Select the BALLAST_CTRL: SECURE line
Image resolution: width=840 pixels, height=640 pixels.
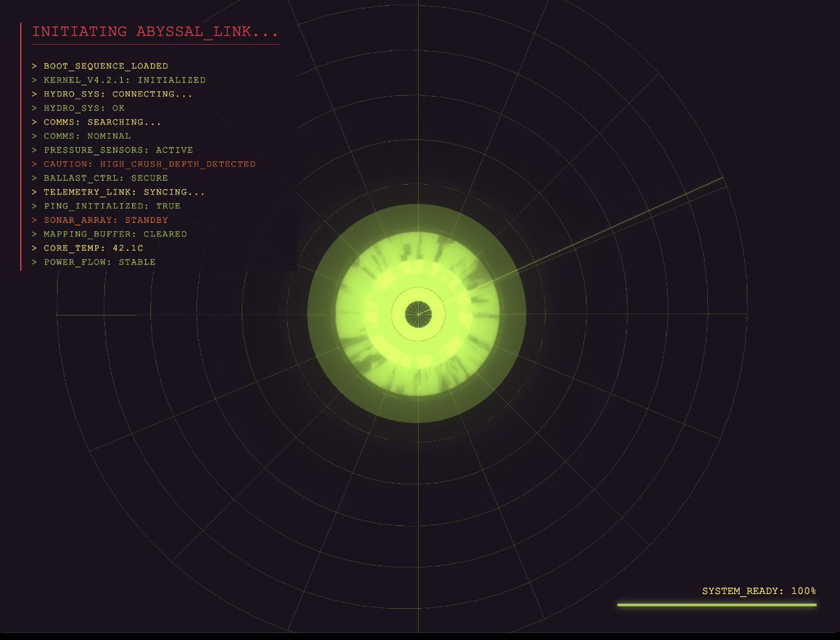coord(100,178)
